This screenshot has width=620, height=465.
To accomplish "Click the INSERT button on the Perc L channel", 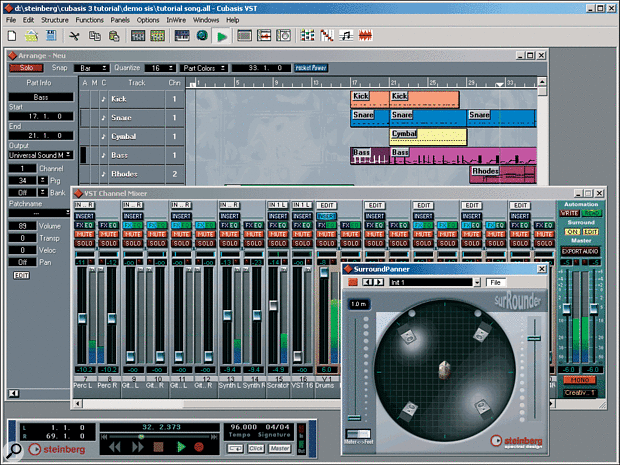I will click(x=84, y=216).
